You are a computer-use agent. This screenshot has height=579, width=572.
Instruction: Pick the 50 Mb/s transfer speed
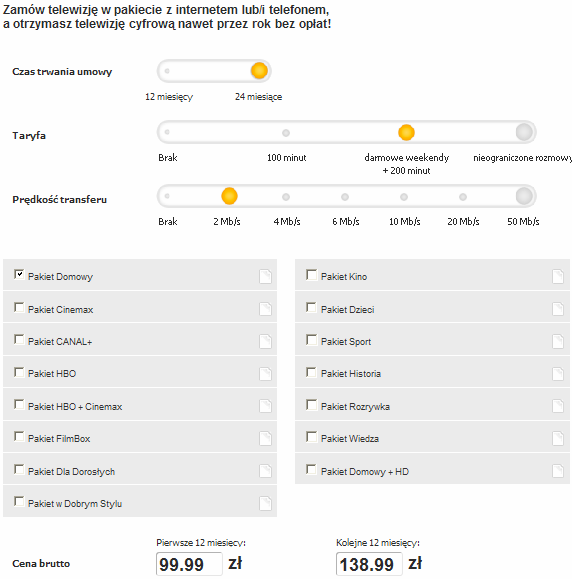[x=524, y=196]
